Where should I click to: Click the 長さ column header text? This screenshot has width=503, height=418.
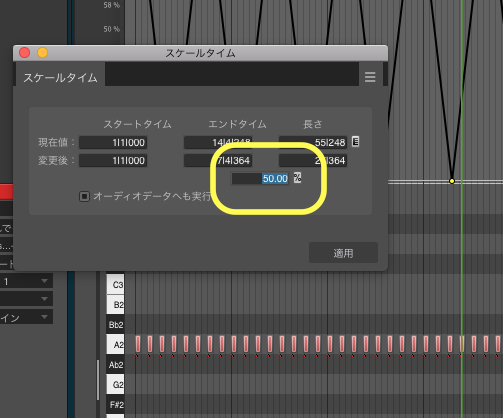312,124
